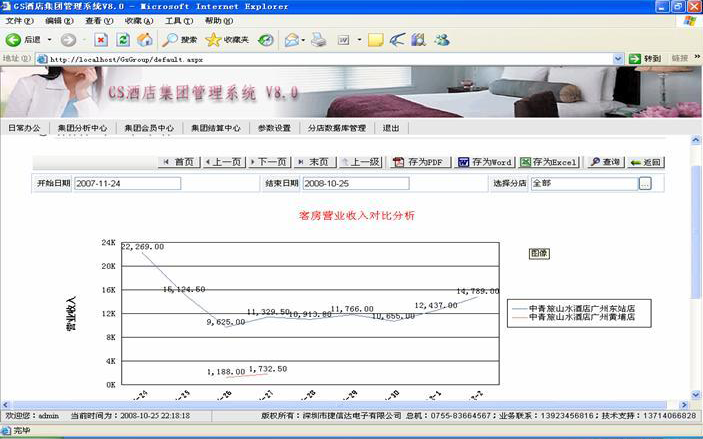Export report with 存为Word button
The height and width of the screenshot is (439, 703).
click(485, 162)
